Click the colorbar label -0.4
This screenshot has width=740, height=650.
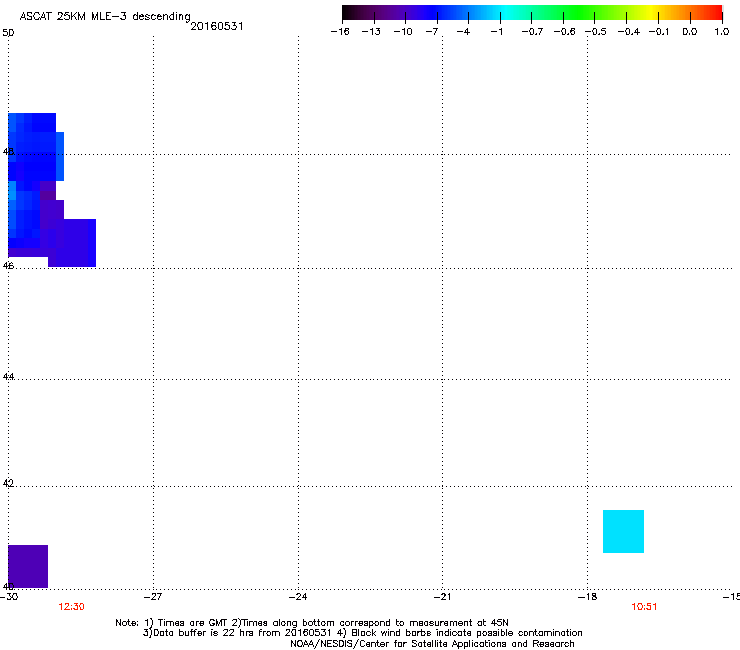[x=629, y=32]
